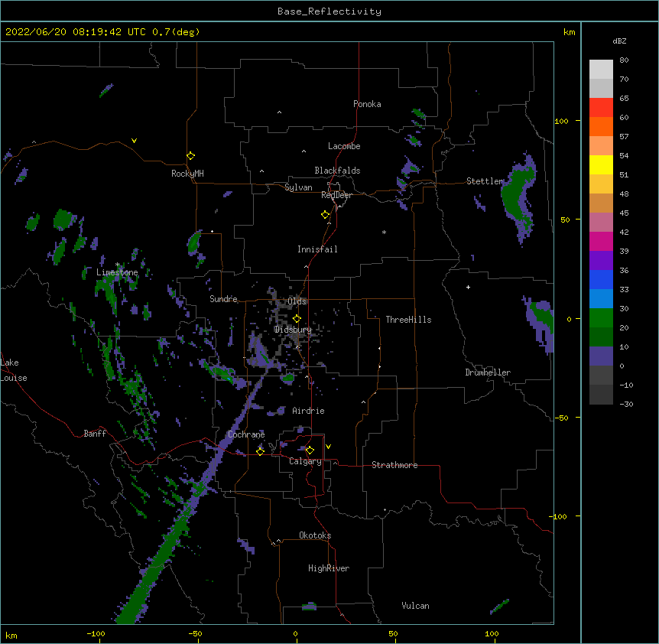Click the large green echo east of Stettler

pyautogui.click(x=519, y=197)
